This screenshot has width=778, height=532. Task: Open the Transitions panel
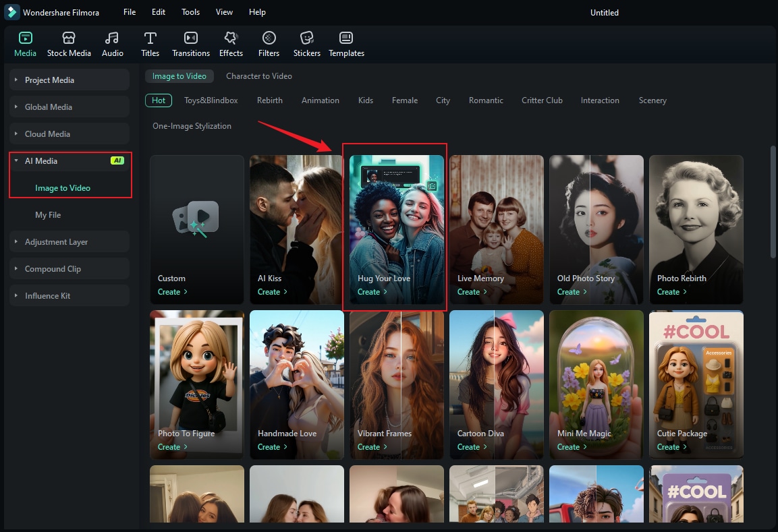190,44
